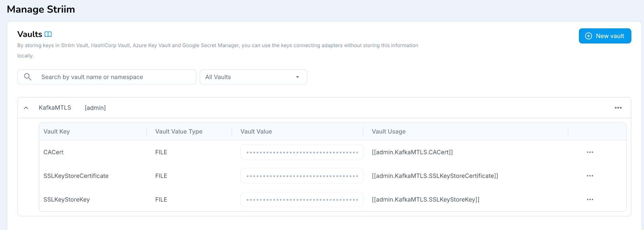Click the masked SSLKeyStoreKey value field

302,199
